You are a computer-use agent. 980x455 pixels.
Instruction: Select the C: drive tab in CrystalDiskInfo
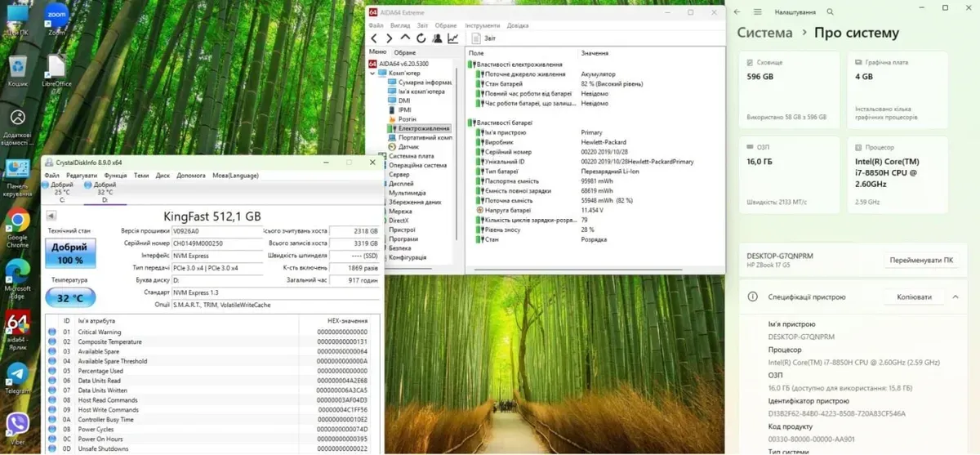(x=61, y=190)
